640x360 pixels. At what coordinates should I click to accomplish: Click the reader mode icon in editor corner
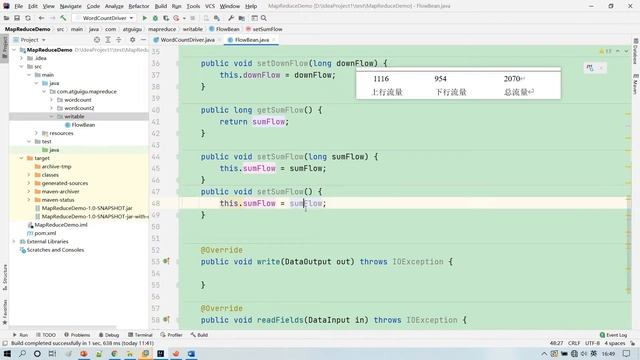pyautogui.click(x=590, y=68)
